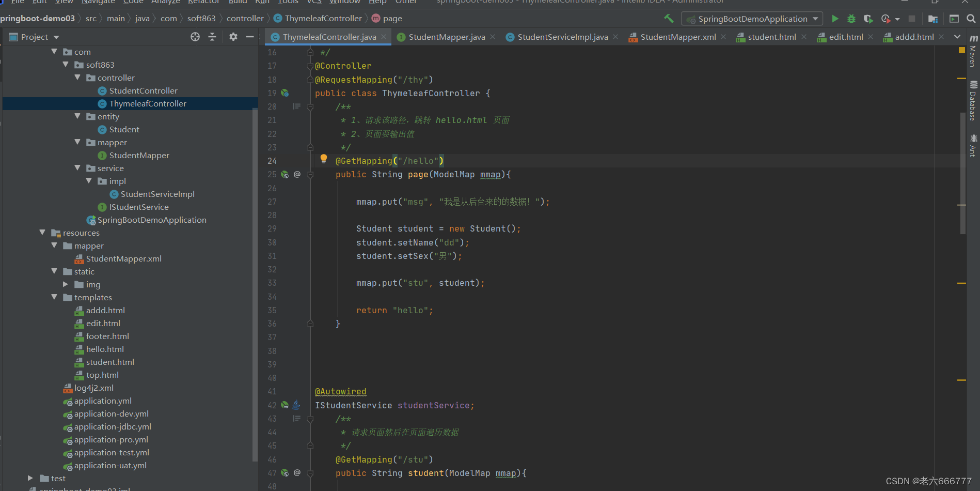Open StudentServiceImpl in the Project tree
980x491 pixels.
coord(157,194)
